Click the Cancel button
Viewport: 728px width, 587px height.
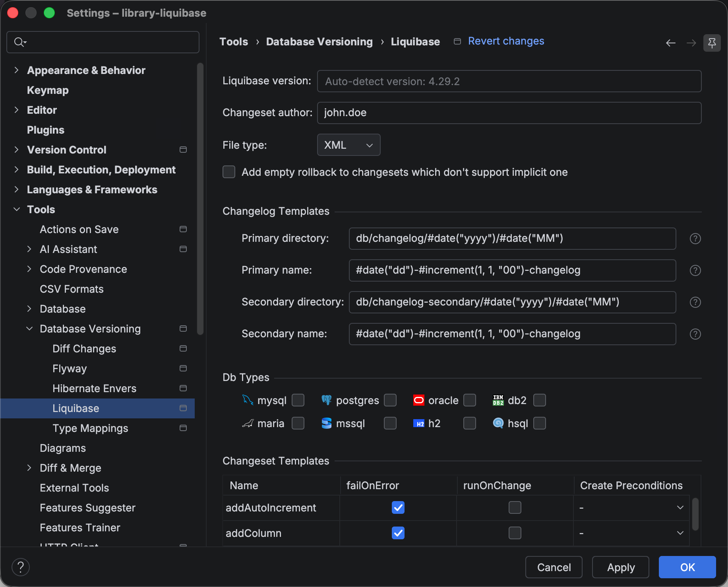(554, 567)
